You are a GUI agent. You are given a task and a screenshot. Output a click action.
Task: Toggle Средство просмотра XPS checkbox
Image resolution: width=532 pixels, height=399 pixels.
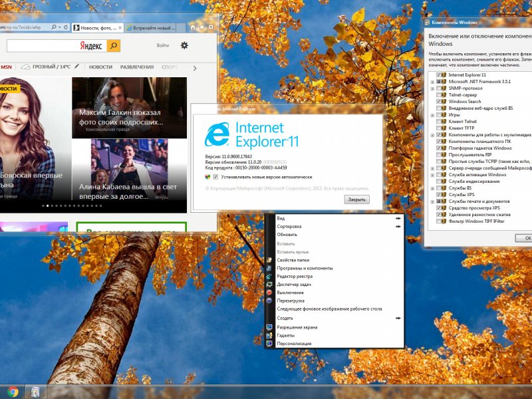[439, 208]
